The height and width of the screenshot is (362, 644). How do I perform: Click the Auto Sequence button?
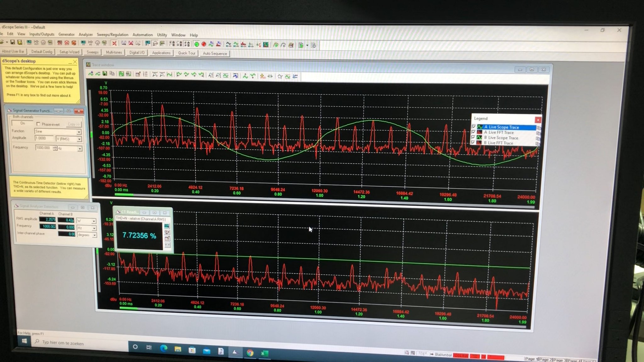click(215, 53)
